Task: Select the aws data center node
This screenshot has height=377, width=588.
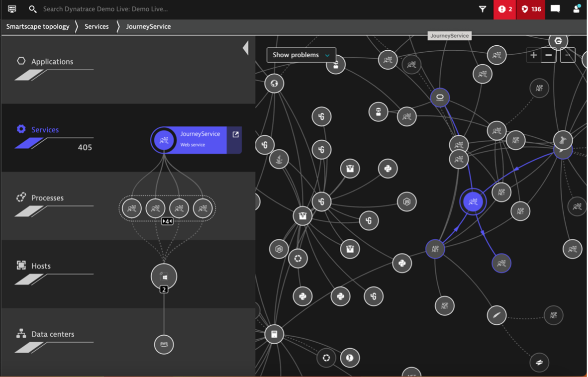Action: [x=164, y=344]
